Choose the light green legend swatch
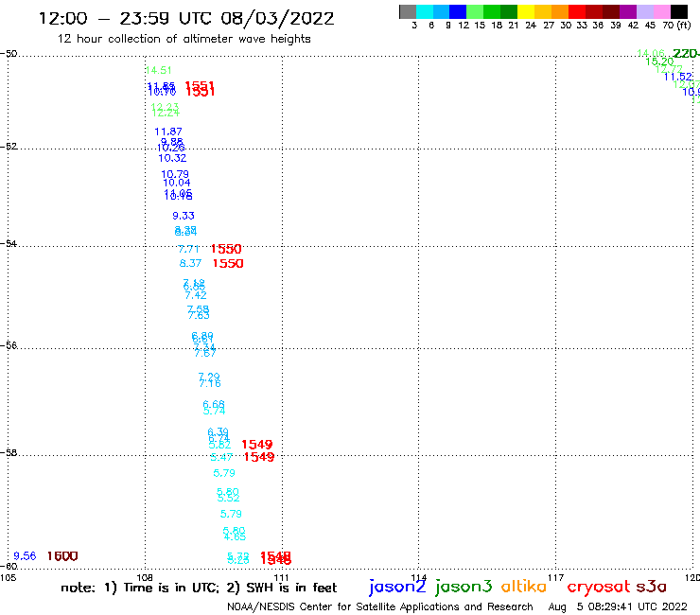 click(x=475, y=11)
